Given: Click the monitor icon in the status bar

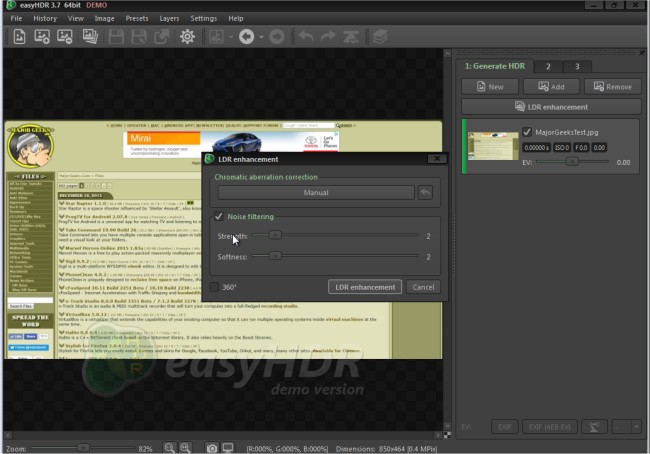Looking at the screenshot, I should 228,448.
